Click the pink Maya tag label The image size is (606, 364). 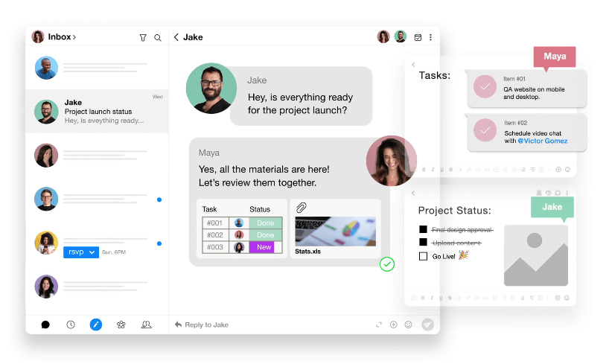pos(555,57)
